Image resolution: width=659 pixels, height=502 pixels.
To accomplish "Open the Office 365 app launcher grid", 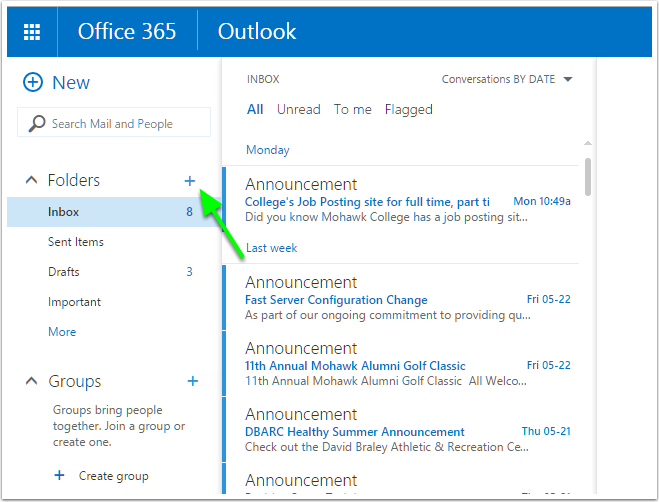I will 32,32.
